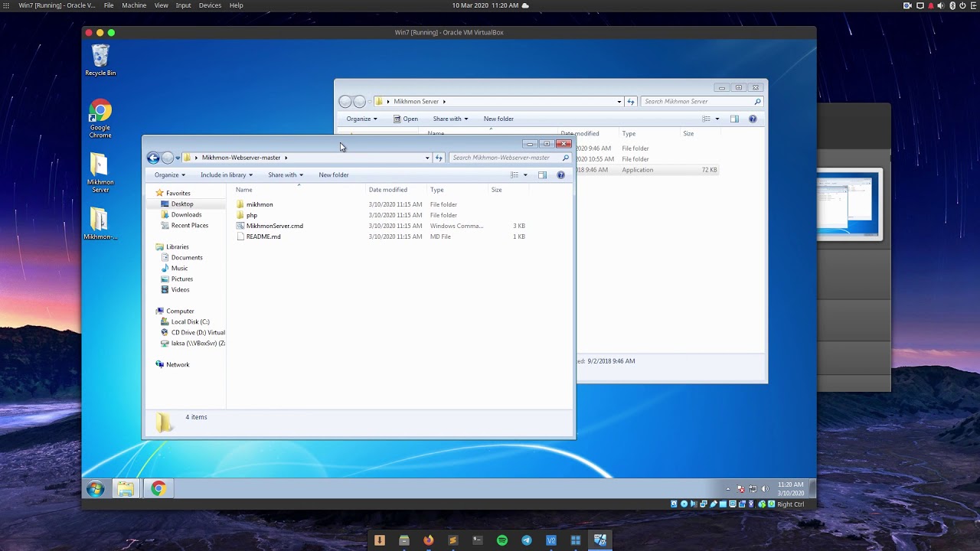Open the Organize dropdown in Mikhmon Server window
The height and width of the screenshot is (551, 980).
pyautogui.click(x=361, y=119)
